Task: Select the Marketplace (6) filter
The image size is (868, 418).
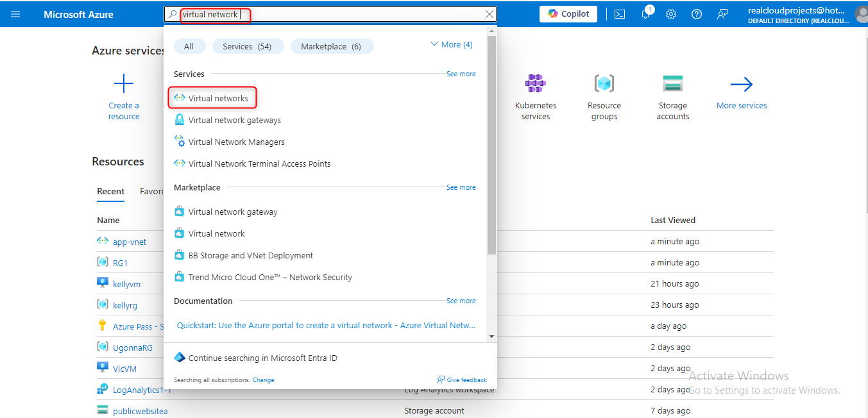Action: coord(331,46)
